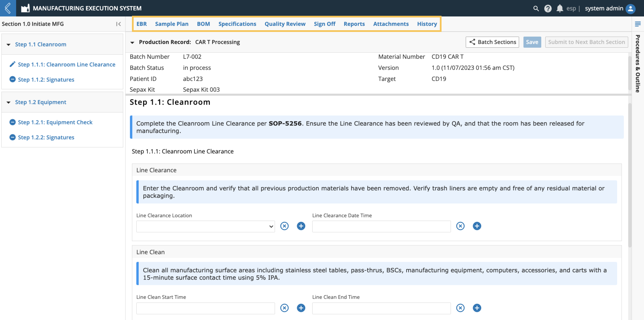Click the Line Clean Start Time field
The width and height of the screenshot is (644, 320).
[205, 309]
